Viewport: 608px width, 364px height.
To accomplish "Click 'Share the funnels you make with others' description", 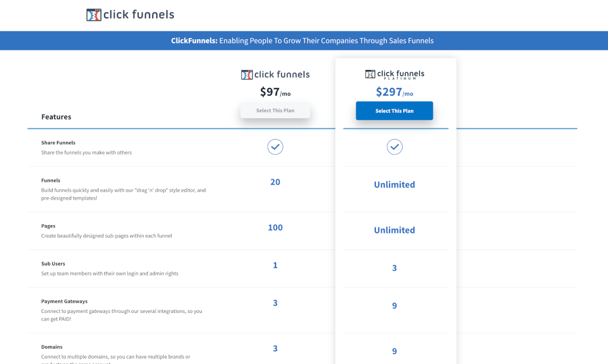I will pos(87,153).
